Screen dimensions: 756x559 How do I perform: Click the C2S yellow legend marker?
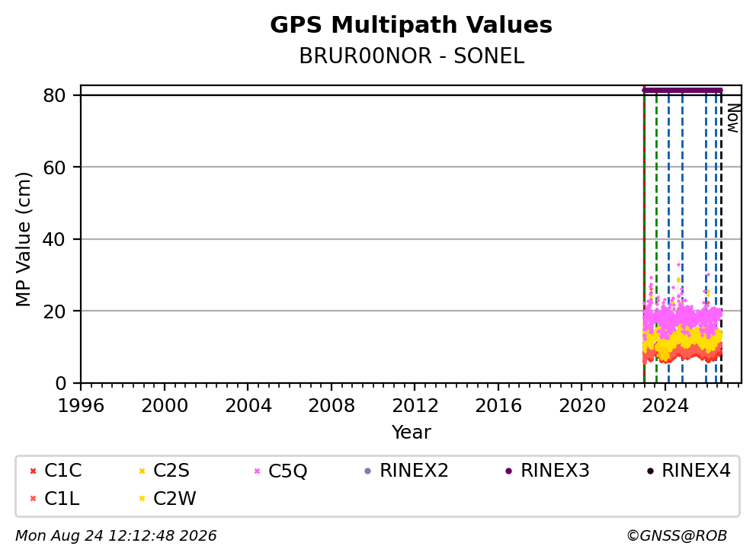coord(142,471)
